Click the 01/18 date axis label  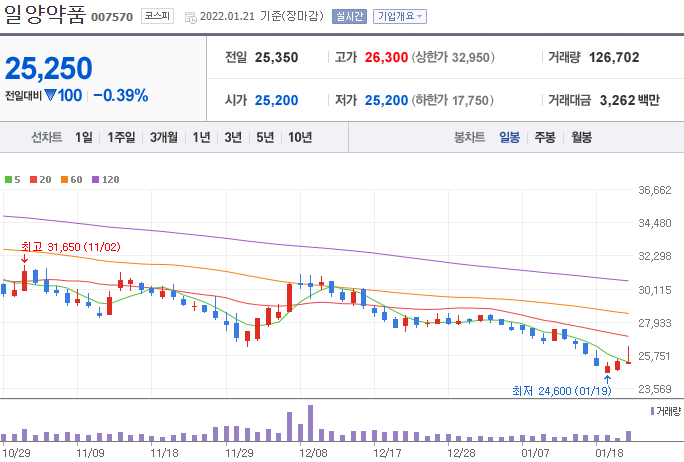pos(609,453)
